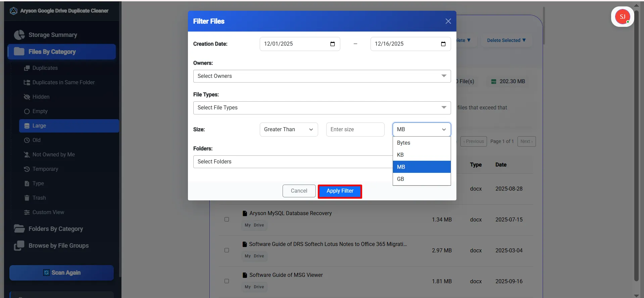Open Browse by File Groups section
The width and height of the screenshot is (644, 298).
[61, 246]
